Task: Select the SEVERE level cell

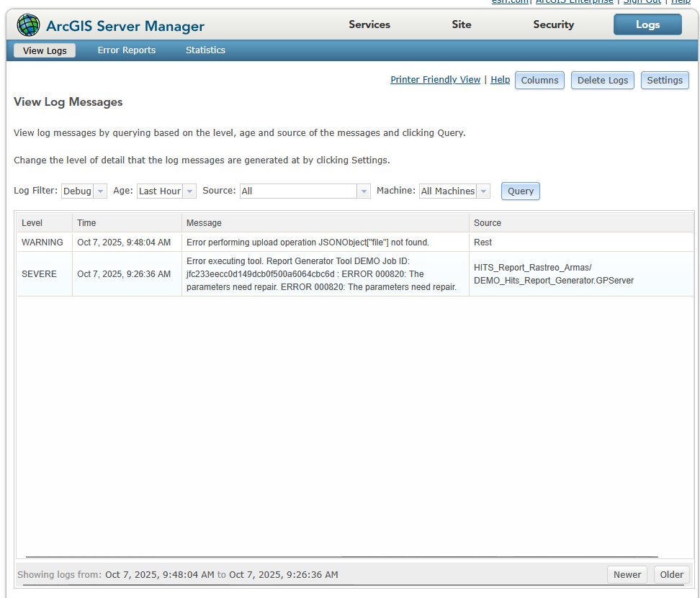Action: [x=45, y=273]
